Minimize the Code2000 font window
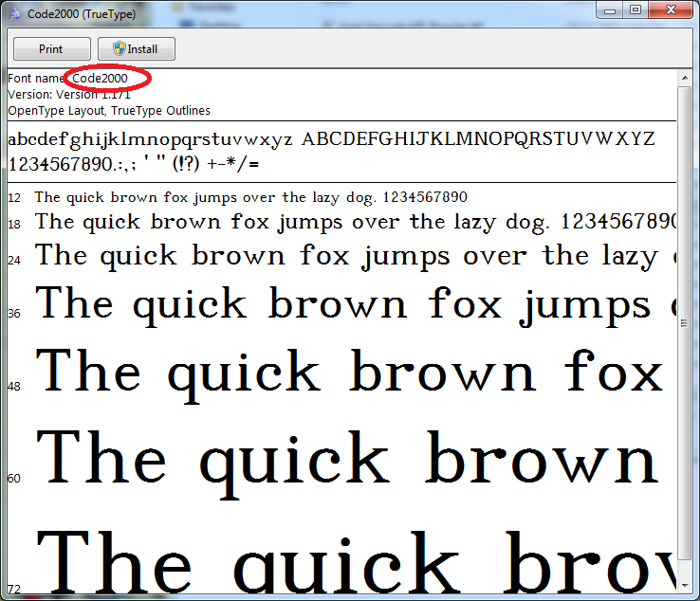The width and height of the screenshot is (700, 601). click(610, 10)
